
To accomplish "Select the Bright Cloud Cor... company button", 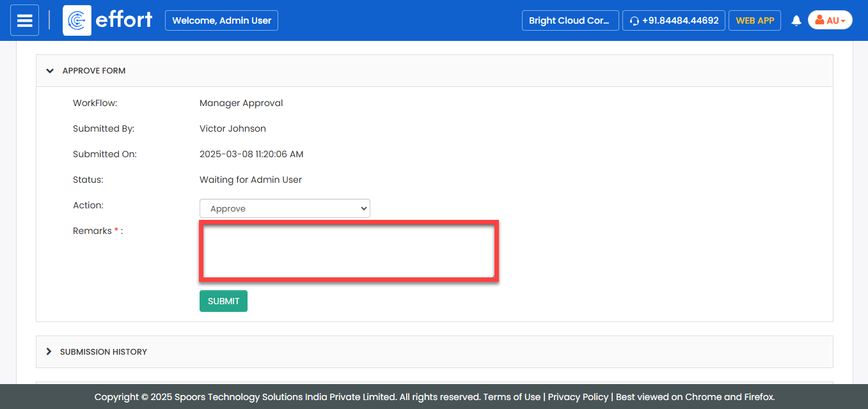I will [569, 20].
